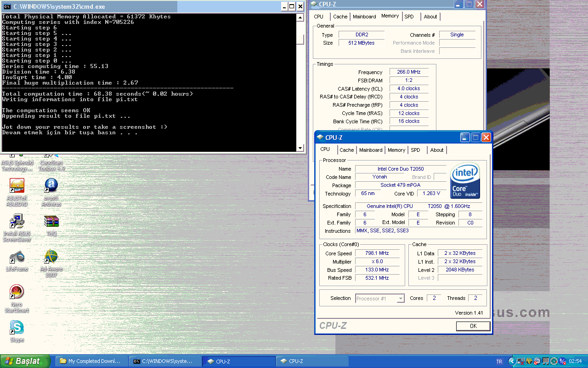Open About tab in back CPU-Z window
Screen dimensions: 588x368
430,17
